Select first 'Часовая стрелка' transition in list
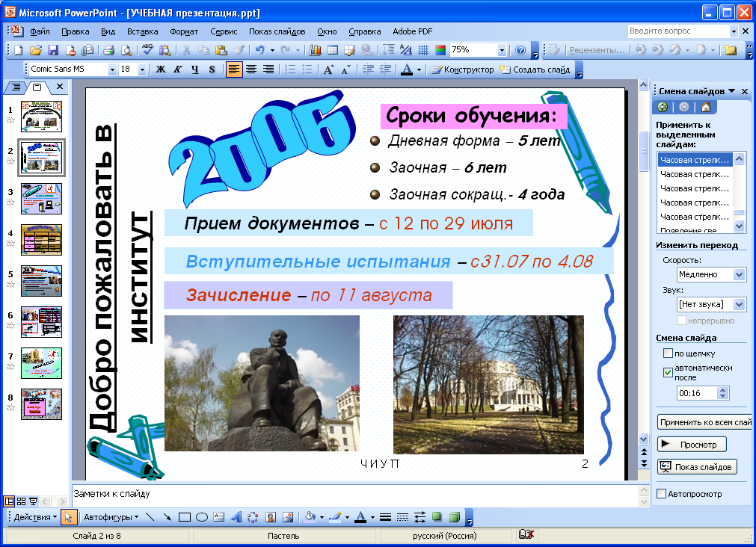 (x=695, y=159)
